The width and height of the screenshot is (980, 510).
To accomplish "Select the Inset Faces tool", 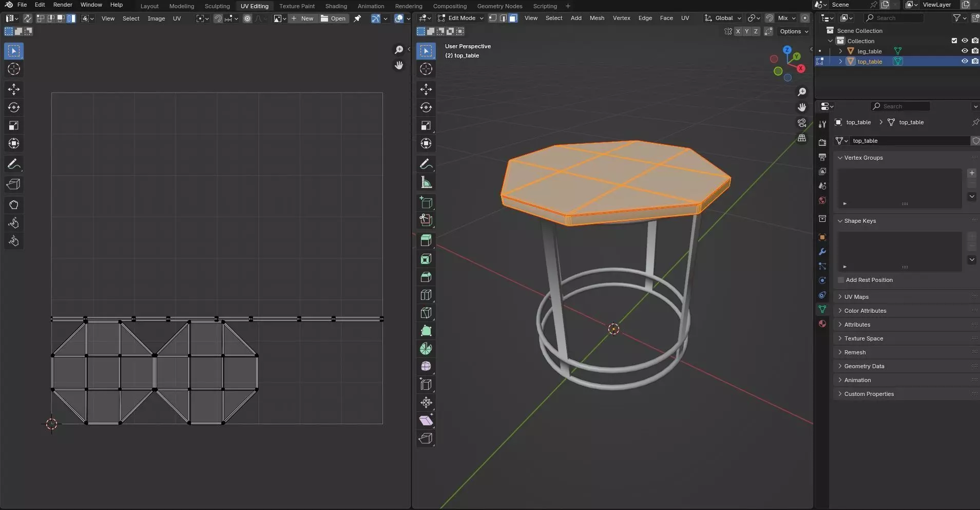I will pos(426,259).
